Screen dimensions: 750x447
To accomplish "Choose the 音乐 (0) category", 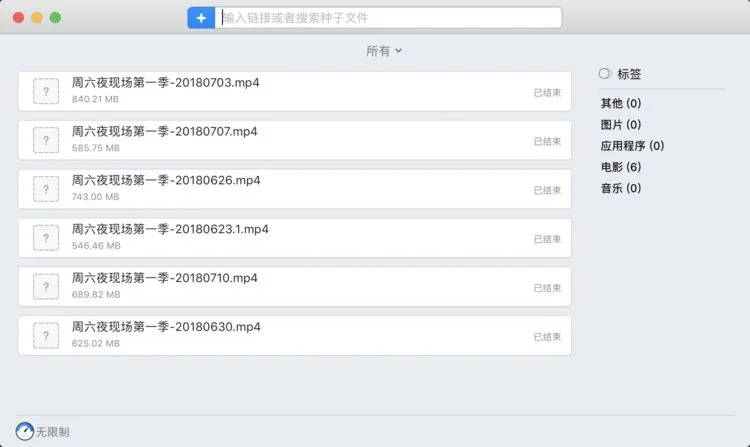I will (x=621, y=188).
